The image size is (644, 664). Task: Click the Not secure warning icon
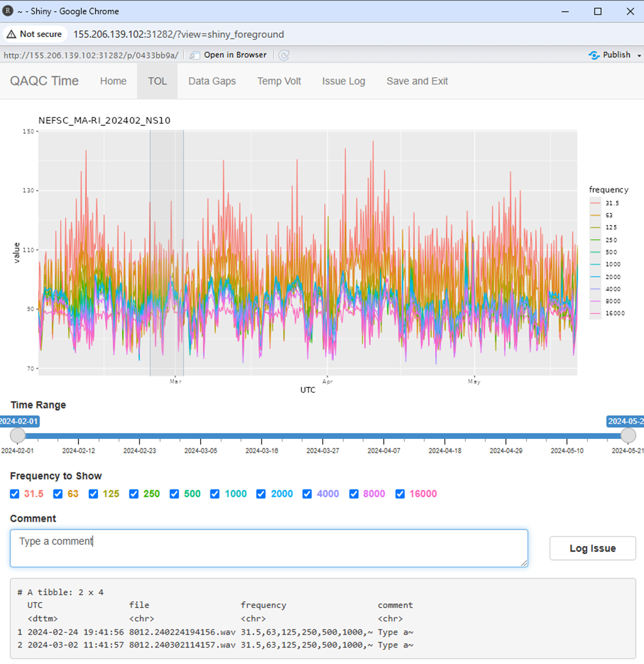click(x=12, y=34)
